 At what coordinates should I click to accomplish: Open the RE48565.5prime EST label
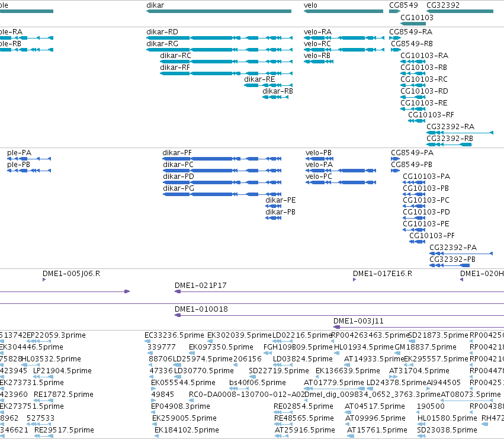point(304,418)
